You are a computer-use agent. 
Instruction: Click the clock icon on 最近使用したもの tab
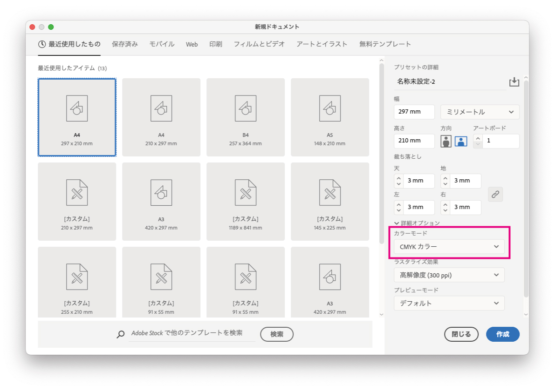(42, 44)
